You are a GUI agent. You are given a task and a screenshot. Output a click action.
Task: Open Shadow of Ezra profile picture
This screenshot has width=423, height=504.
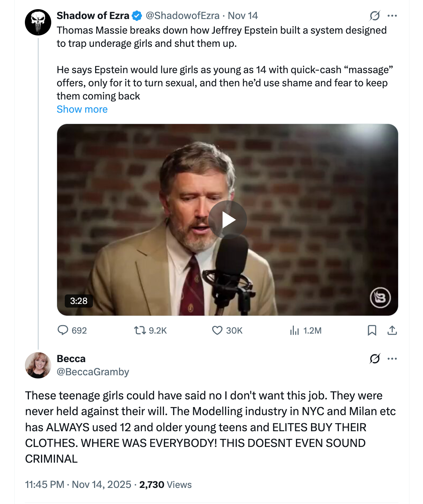coord(38,22)
